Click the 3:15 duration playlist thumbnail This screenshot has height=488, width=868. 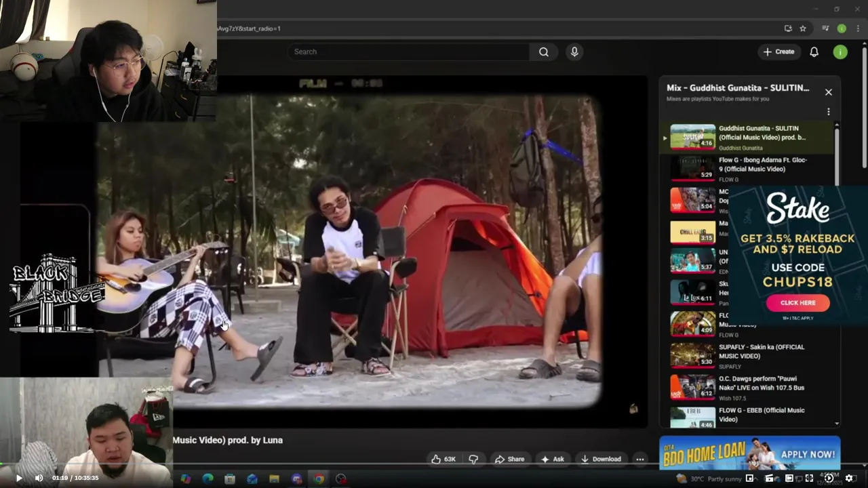(x=692, y=231)
